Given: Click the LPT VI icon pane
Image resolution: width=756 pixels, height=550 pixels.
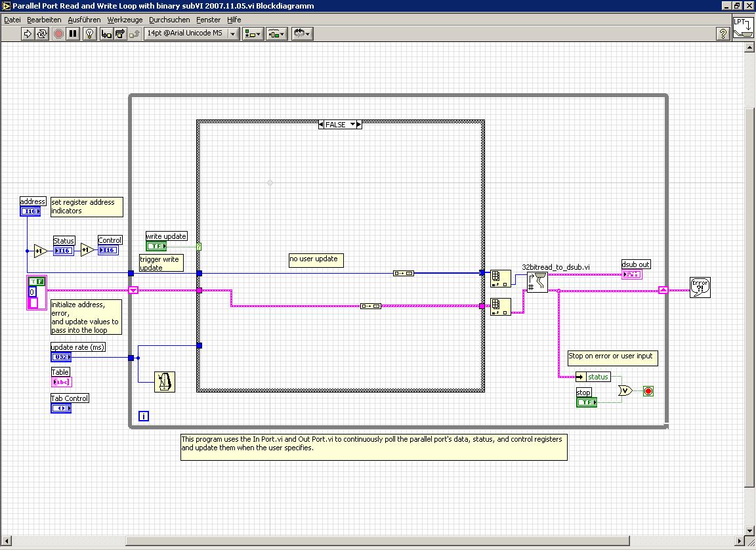Looking at the screenshot, I should coord(743,28).
